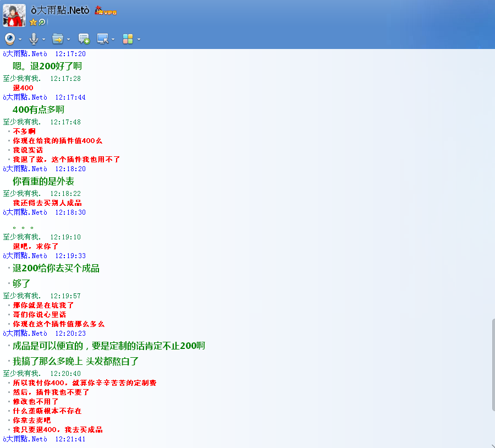Click sender line 至少我有我. 12:19:57
The height and width of the screenshot is (448, 495).
[x=42, y=296]
